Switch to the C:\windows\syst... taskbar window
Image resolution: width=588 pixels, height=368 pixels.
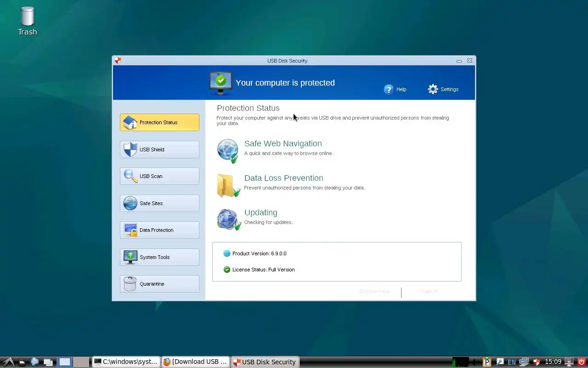tap(126, 362)
